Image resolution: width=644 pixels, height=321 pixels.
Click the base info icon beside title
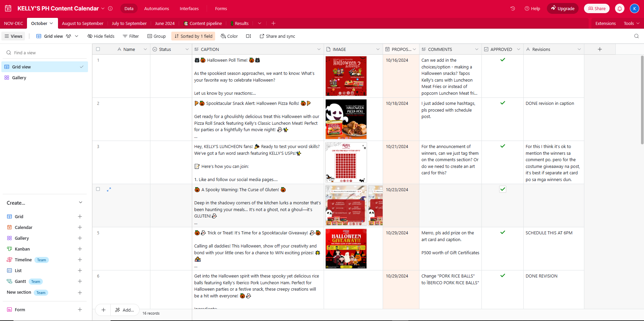tap(110, 8)
